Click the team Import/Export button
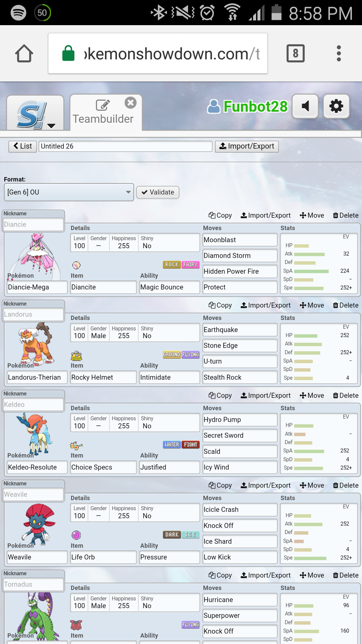The image size is (362, 644). coord(247,146)
